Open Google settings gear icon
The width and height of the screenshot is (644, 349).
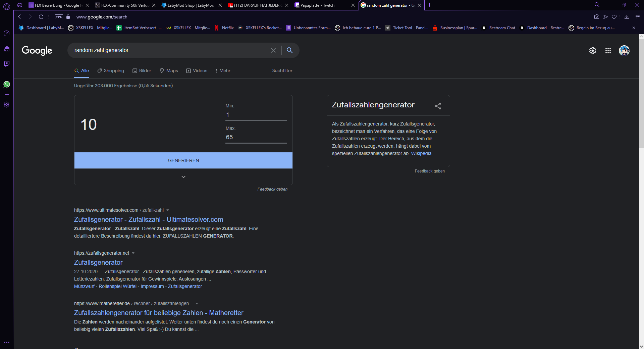[x=593, y=51]
